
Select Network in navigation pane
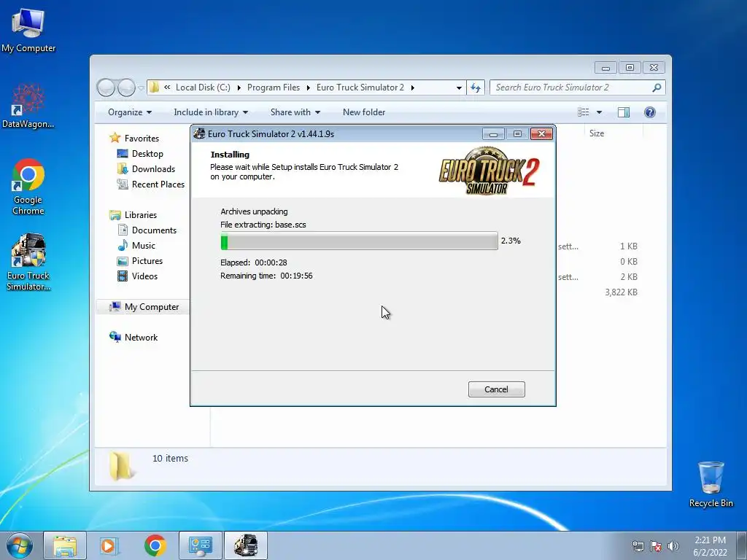tap(141, 338)
